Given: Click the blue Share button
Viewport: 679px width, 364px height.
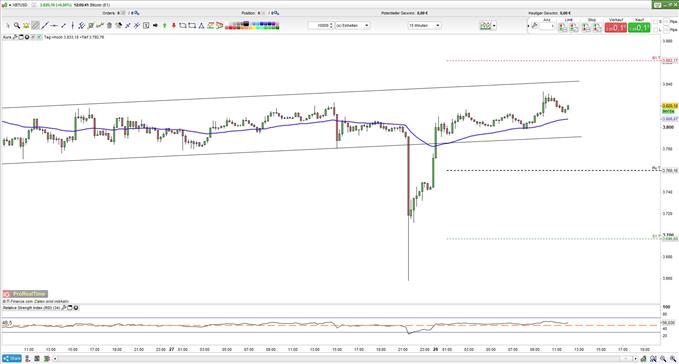Looking at the screenshot, I should coord(12,358).
